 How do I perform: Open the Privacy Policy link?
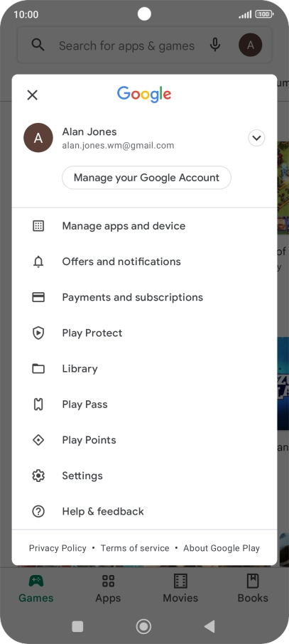click(58, 548)
